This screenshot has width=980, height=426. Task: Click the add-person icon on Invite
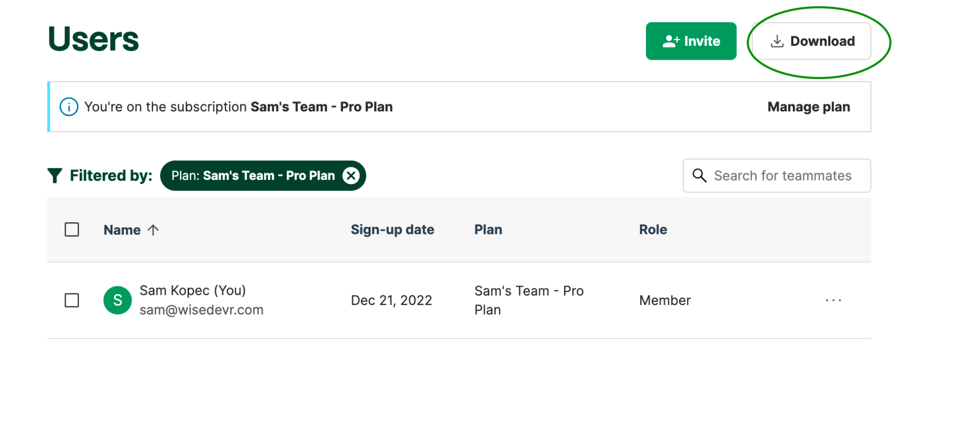click(x=671, y=42)
